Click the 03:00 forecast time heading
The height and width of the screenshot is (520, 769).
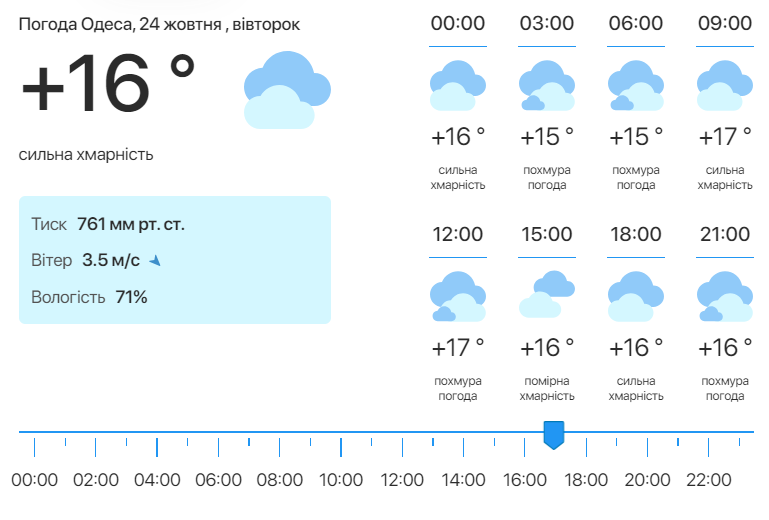coord(547,24)
